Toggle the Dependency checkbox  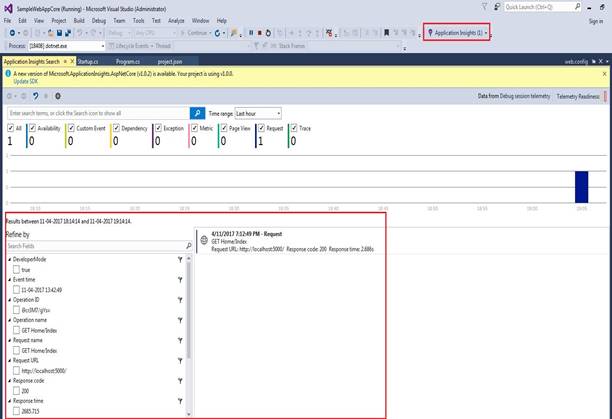[118, 128]
